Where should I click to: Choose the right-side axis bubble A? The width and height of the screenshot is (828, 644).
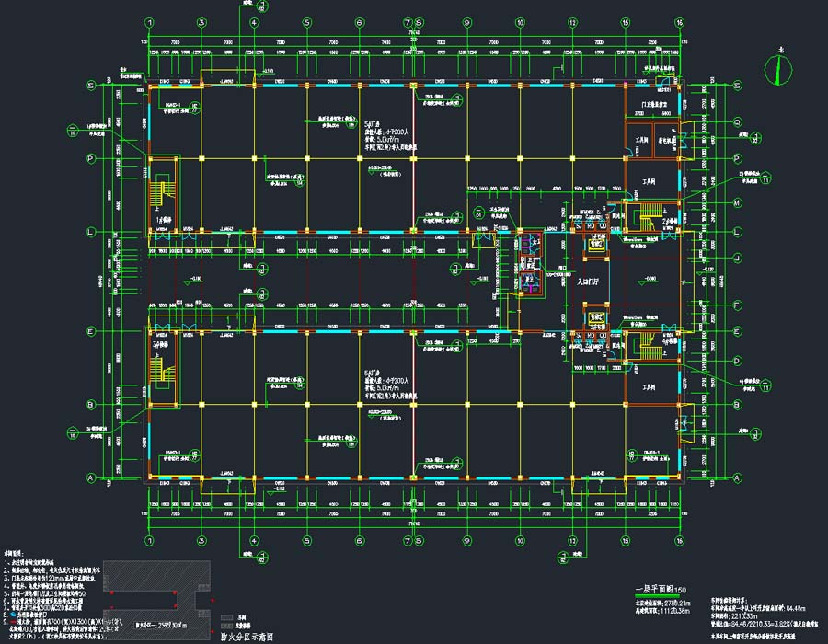pos(737,477)
